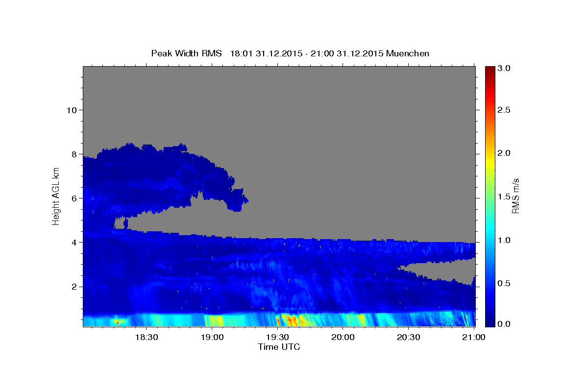The height and width of the screenshot is (392, 588).
Task: Click the 20:00 time tick label
Action: tap(343, 338)
